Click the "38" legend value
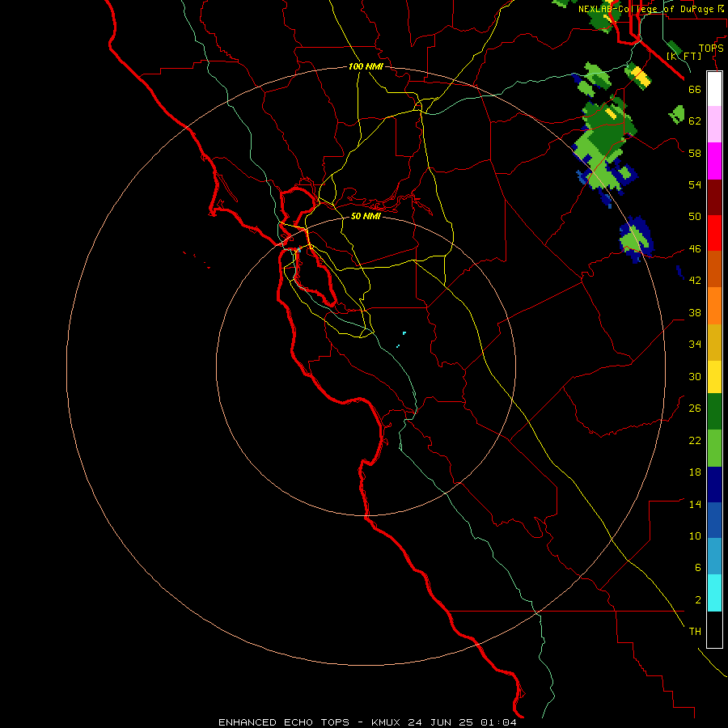The image size is (728, 728). tap(695, 312)
